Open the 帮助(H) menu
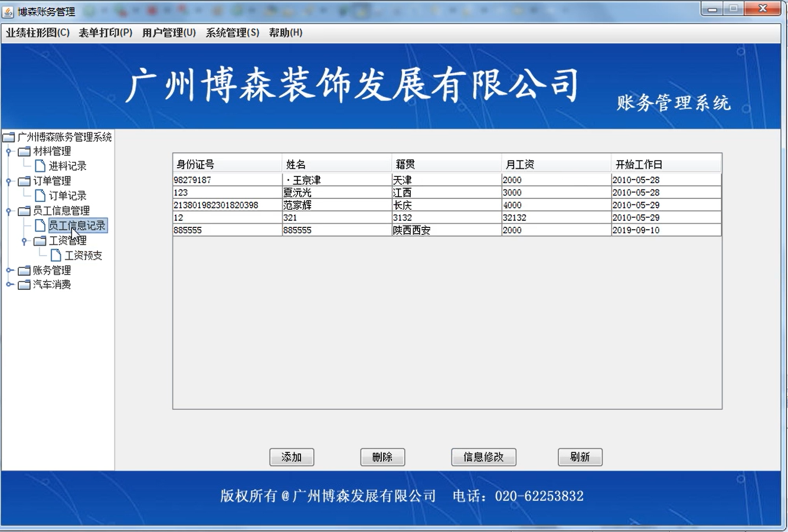Viewport: 788px width, 532px height. pos(286,33)
